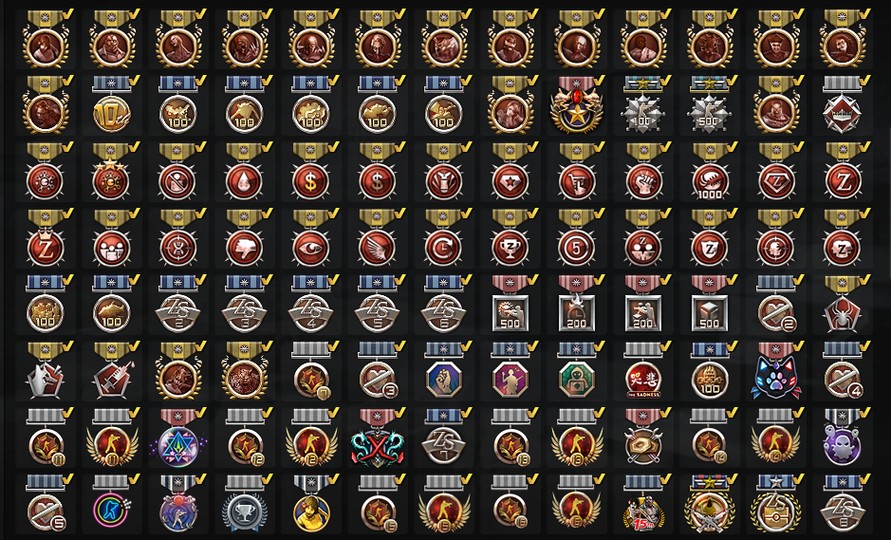This screenshot has height=540, width=891.
Task: Choose the red eye medal
Action: [311, 239]
